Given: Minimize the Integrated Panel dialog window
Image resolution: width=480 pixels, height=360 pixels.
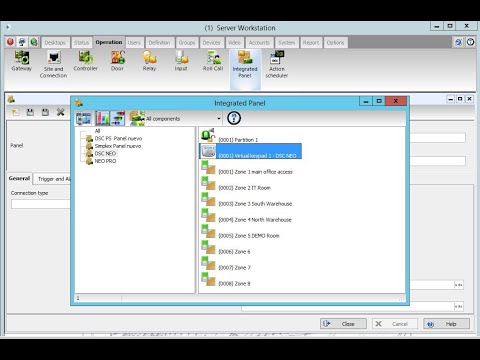Looking at the screenshot, I should (x=366, y=101).
